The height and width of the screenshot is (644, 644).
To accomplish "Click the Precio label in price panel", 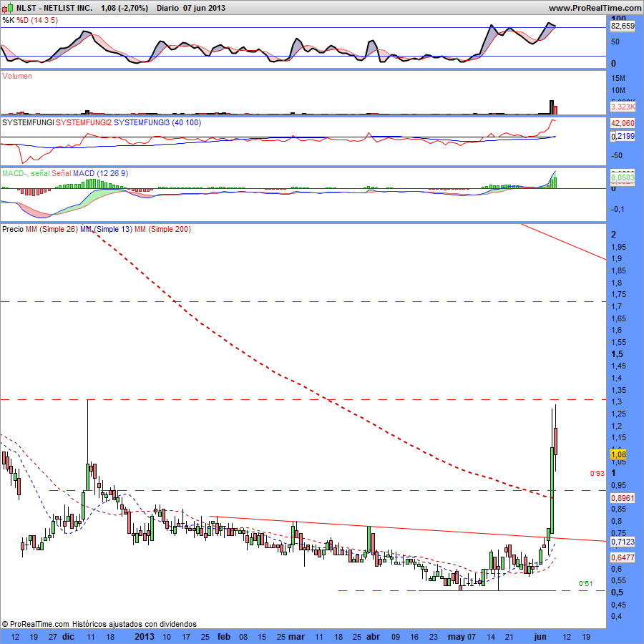I will click(x=13, y=229).
